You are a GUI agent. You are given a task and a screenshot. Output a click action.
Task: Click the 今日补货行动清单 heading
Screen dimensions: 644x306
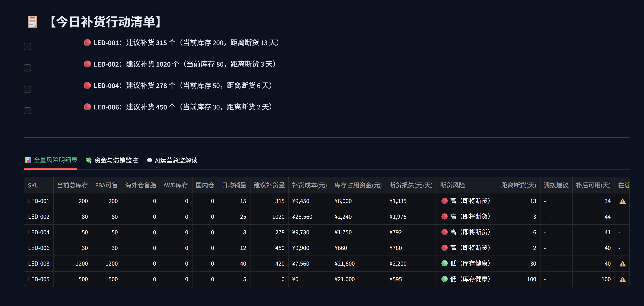(x=105, y=22)
